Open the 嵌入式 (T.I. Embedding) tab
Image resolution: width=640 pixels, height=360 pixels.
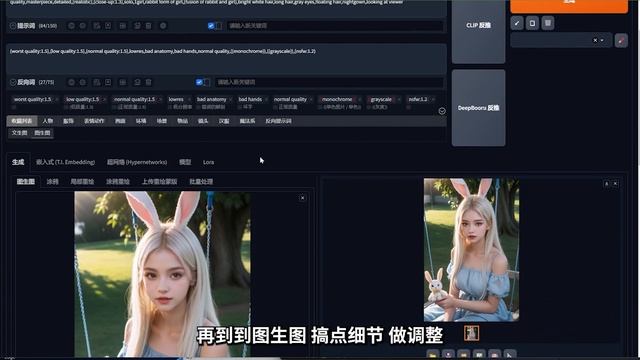click(x=65, y=162)
